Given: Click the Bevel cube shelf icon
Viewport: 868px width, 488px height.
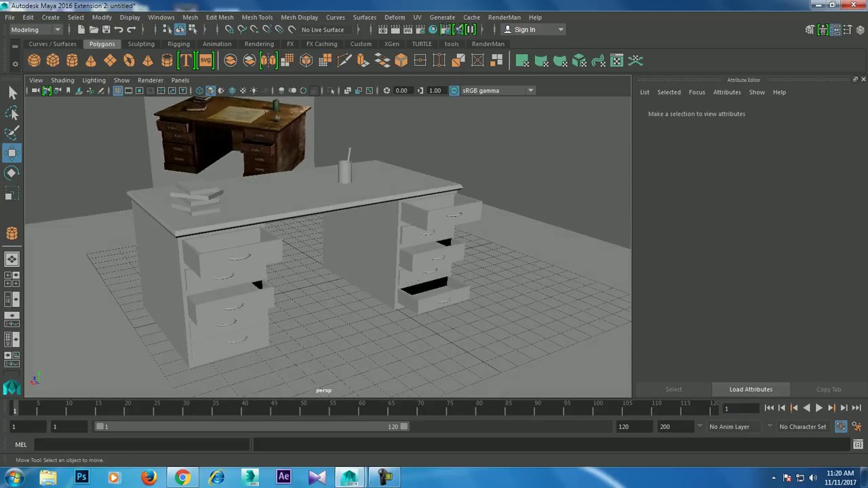Looking at the screenshot, I should click(401, 61).
